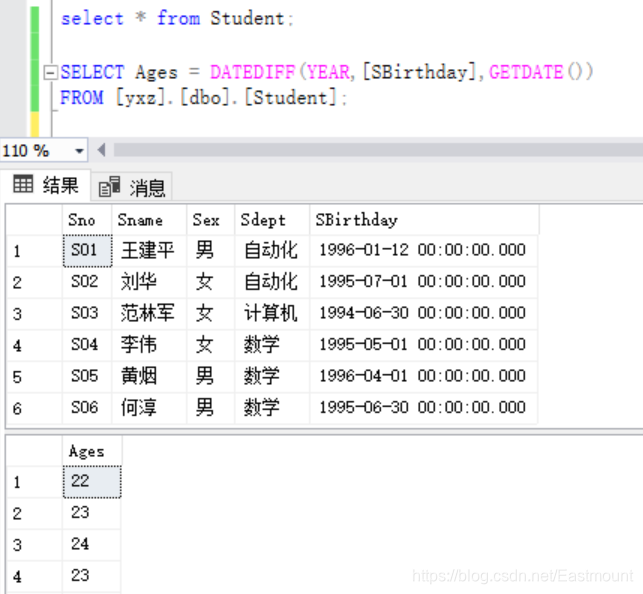643x594 pixels.
Task: Select the Sname column header
Action: coord(149,220)
